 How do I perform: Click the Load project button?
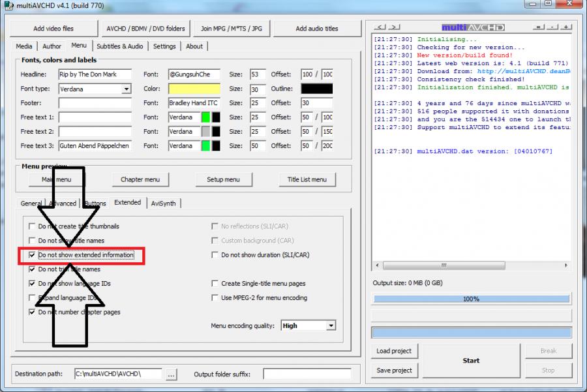point(394,351)
